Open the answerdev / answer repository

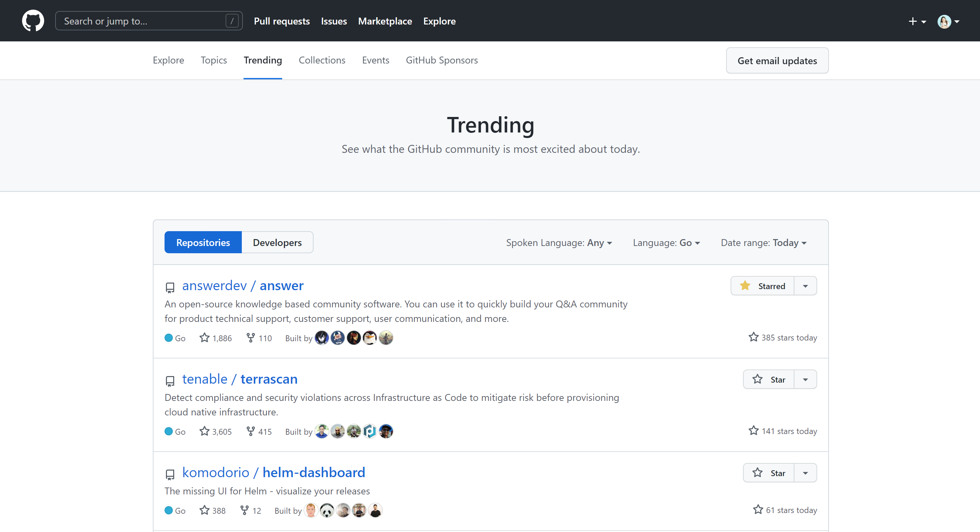(x=243, y=285)
